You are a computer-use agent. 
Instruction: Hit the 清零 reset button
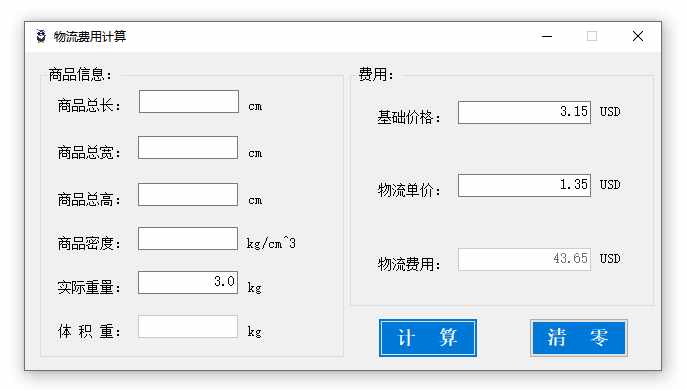click(578, 338)
